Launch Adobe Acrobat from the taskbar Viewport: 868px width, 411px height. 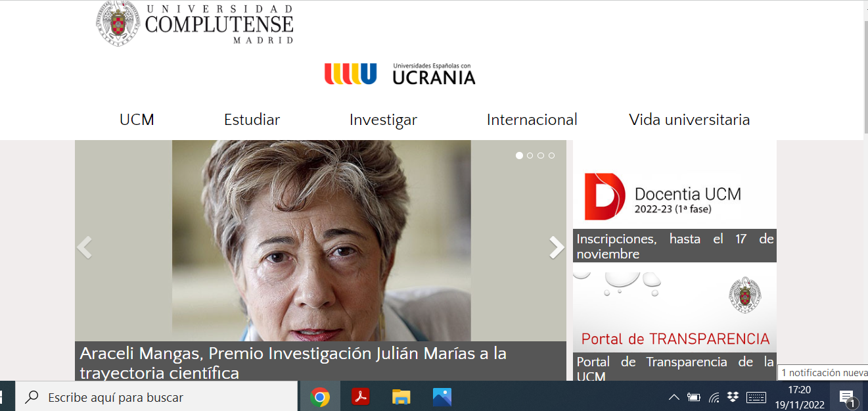(360, 397)
